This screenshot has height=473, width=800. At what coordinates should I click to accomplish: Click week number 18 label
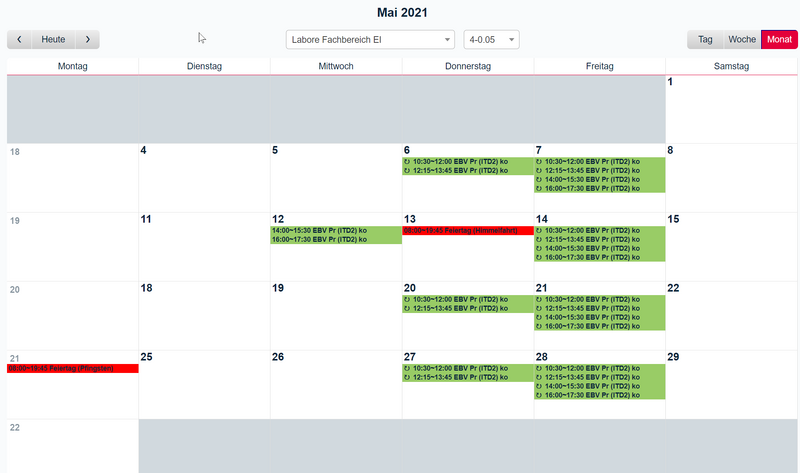coord(15,152)
